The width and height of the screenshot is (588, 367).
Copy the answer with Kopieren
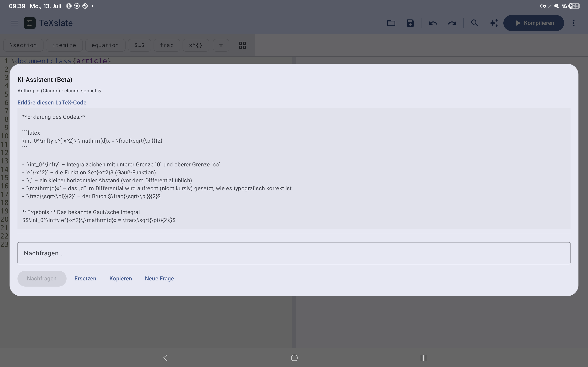click(121, 279)
